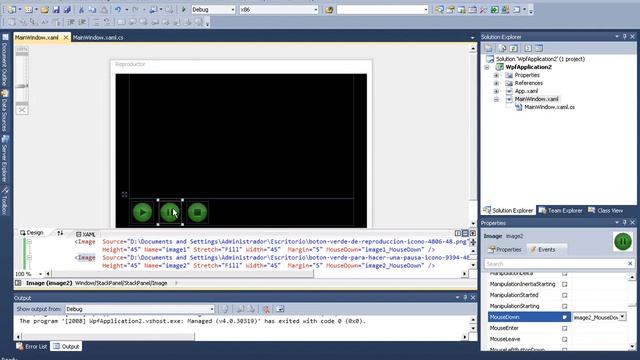Click the fit-to-view button below zoom slider

coord(22,110)
